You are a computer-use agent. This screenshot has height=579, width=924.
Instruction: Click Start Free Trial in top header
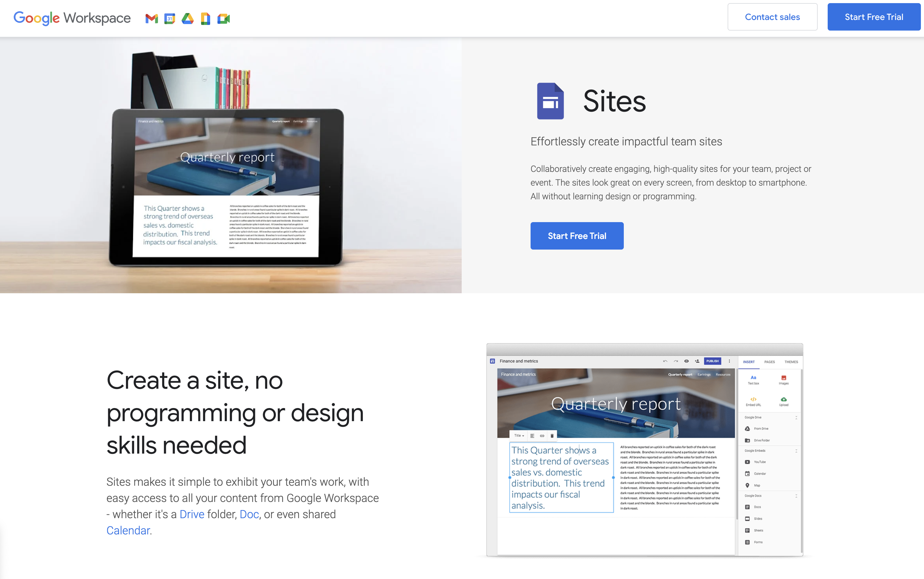tap(874, 17)
